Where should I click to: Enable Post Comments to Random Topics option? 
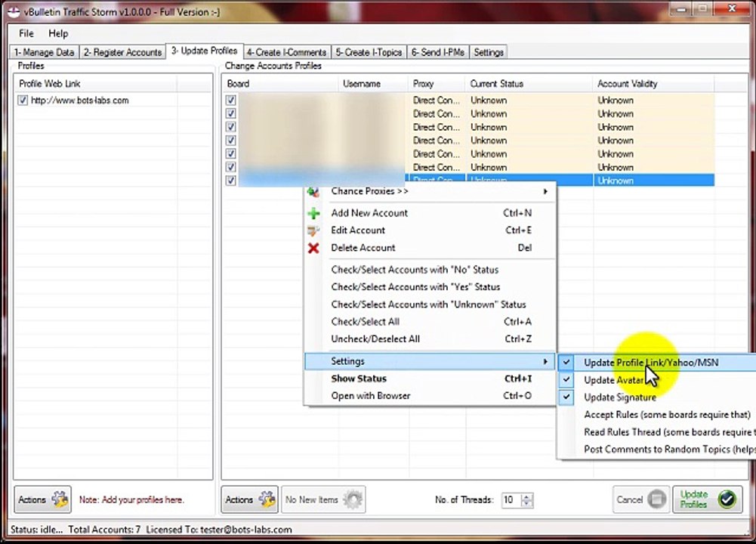tap(657, 450)
